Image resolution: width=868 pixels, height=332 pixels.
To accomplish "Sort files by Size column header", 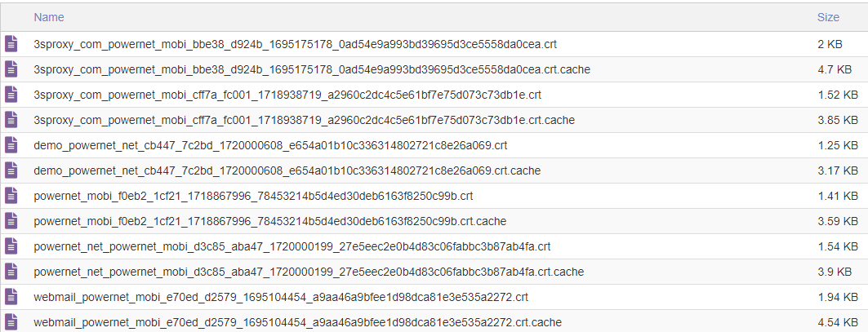I will (828, 17).
